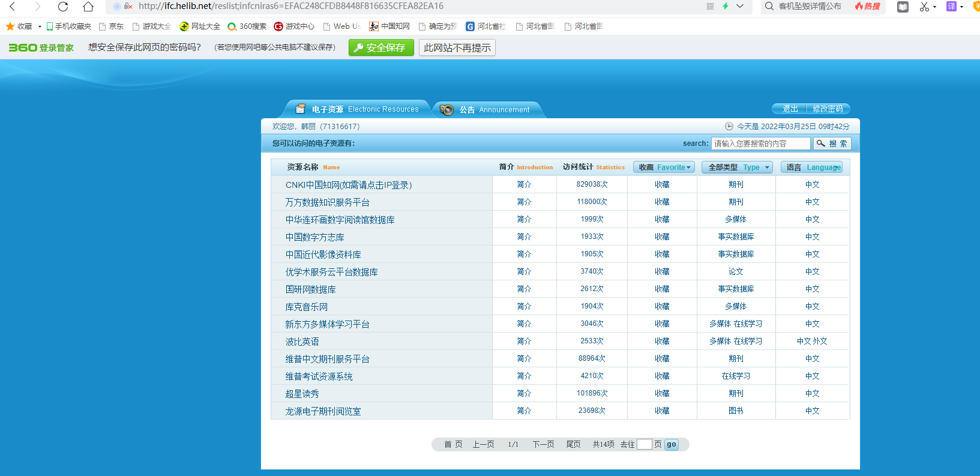Go to browser home page icon

(x=88, y=7)
